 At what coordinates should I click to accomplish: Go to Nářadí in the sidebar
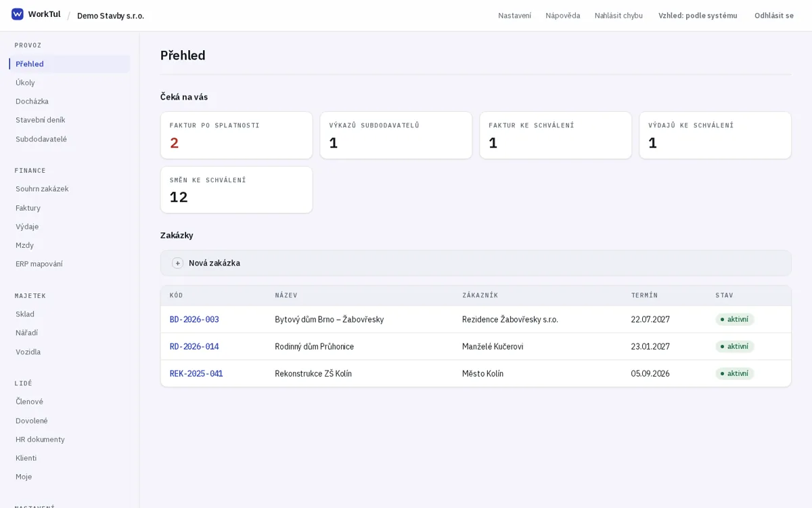click(70, 333)
